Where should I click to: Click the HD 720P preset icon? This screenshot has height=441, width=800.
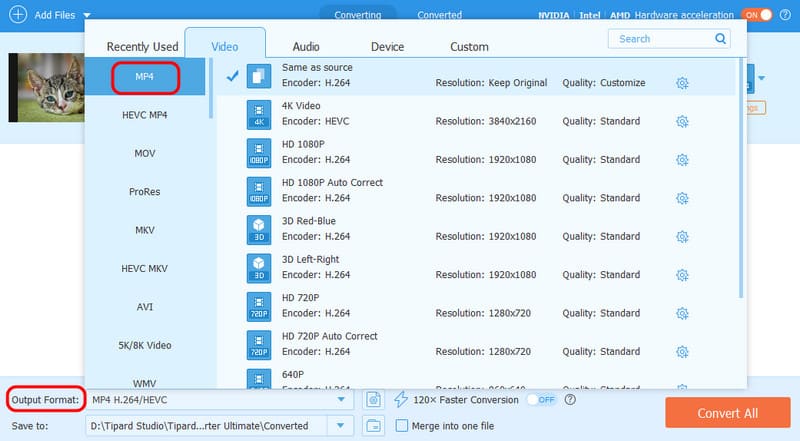coord(259,306)
